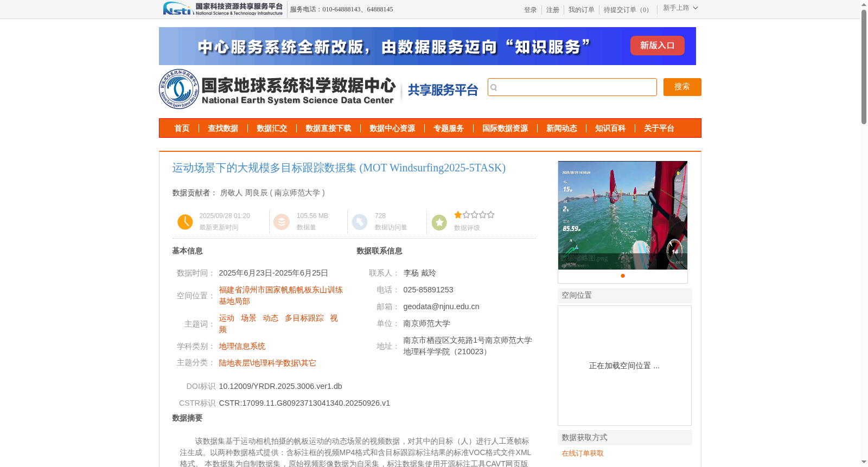Open the National Earth System Science Data Center logo
This screenshot has width=868, height=467.
[278, 89]
